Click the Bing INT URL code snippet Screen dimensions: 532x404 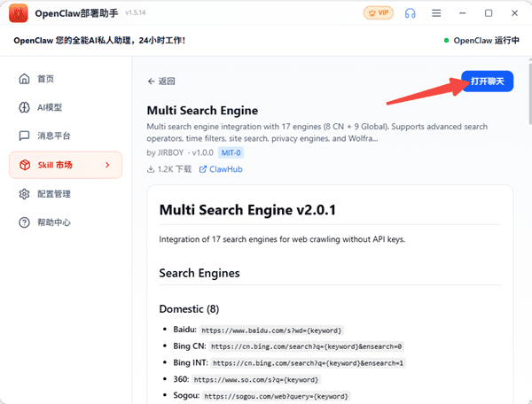coord(308,363)
